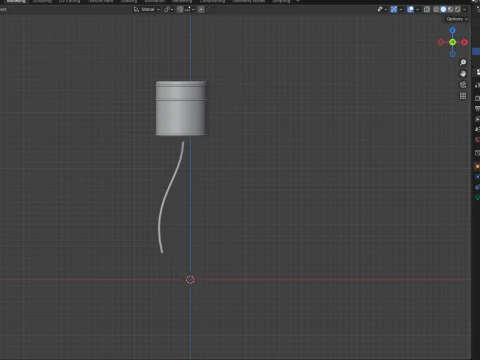Toggle snapping magnet in viewport header
Screen dimensions: 480x360
[x=180, y=9]
